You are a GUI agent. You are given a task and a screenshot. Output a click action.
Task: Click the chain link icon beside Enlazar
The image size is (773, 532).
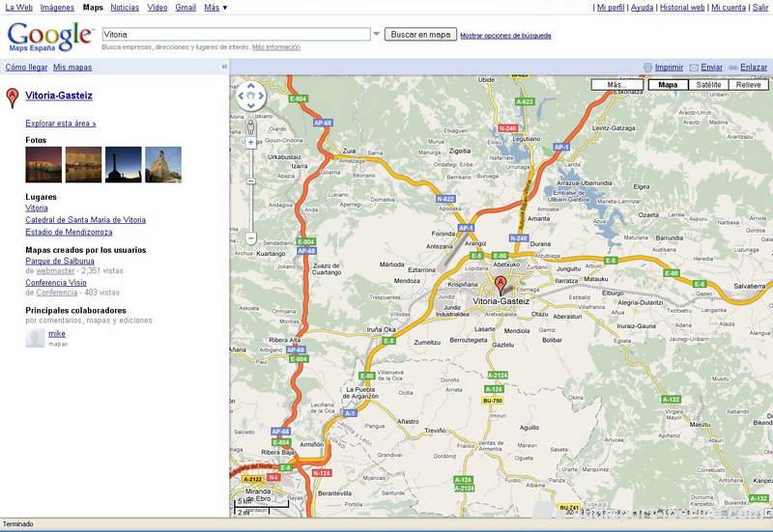[x=733, y=68]
